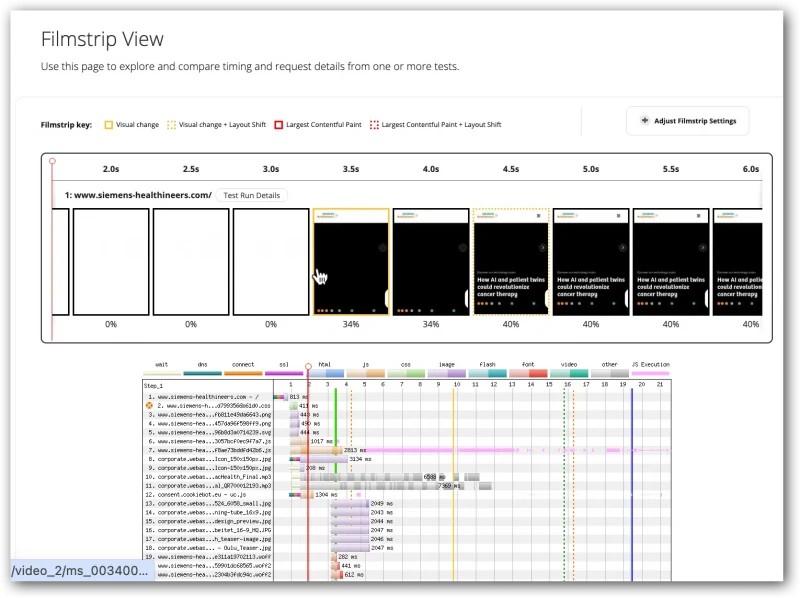800x598 pixels.
Task: Open request 5 ending 96b8d3a0714239.svg
Action: (x=208, y=432)
